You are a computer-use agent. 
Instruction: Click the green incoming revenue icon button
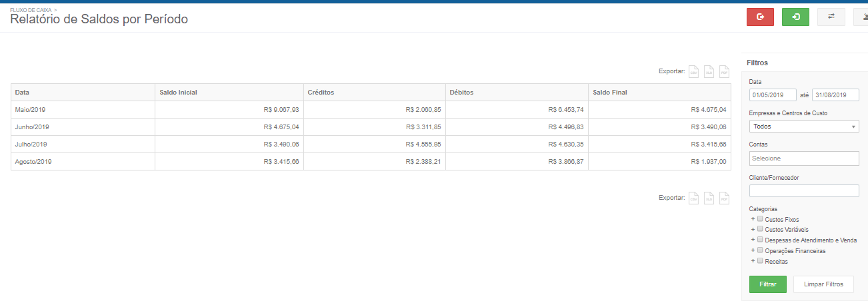pyautogui.click(x=795, y=17)
